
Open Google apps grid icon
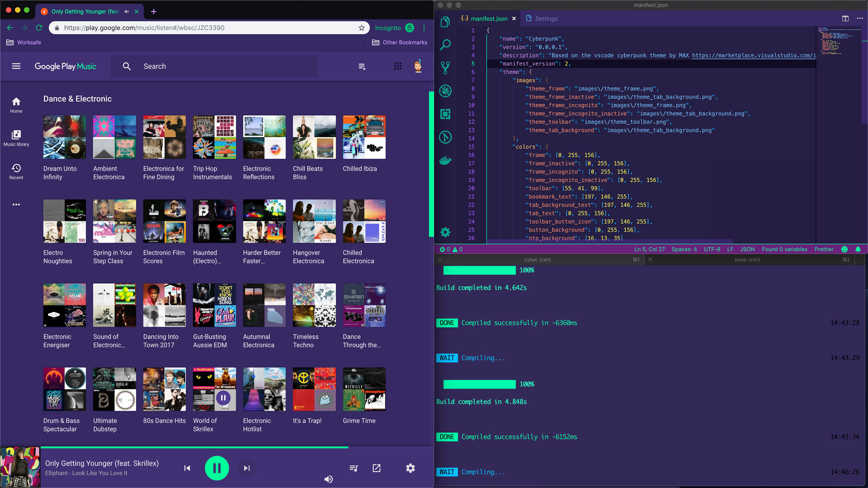pyautogui.click(x=398, y=66)
